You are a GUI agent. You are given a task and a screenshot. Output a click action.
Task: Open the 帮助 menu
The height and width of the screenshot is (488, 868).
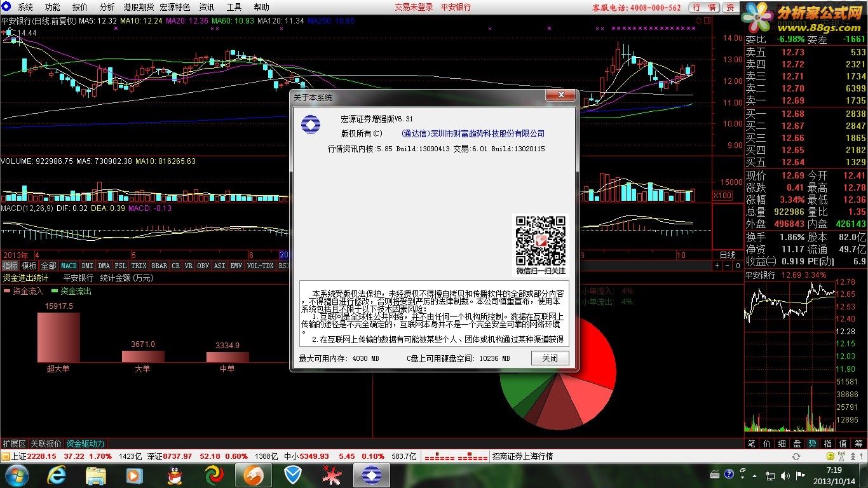(261, 7)
